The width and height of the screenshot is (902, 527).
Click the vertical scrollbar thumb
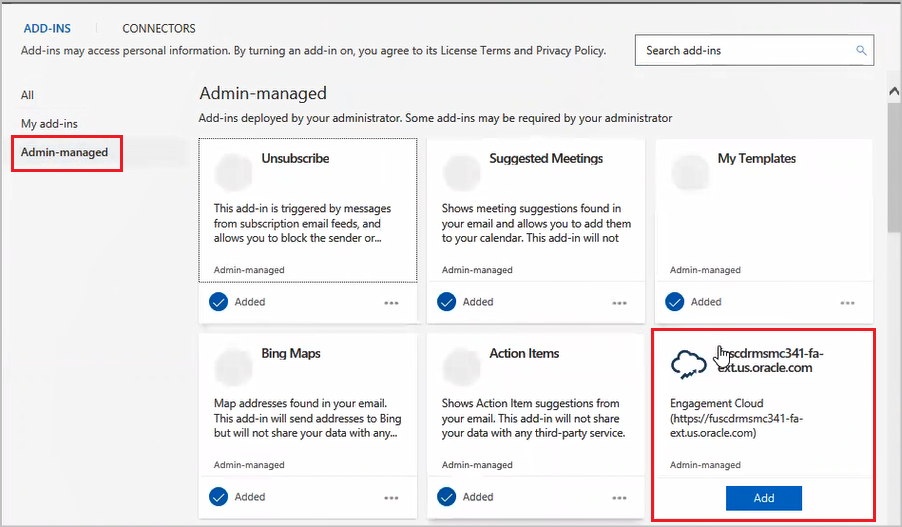(894, 167)
